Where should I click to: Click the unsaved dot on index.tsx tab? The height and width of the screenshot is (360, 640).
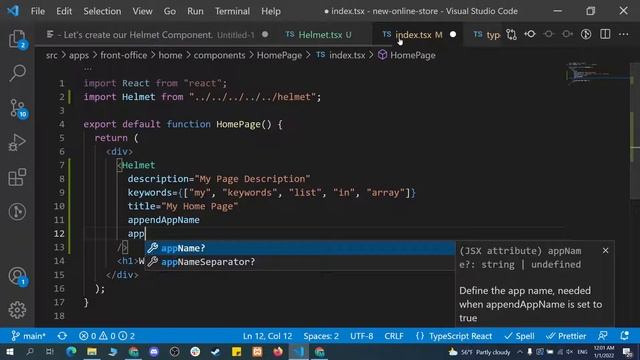point(453,35)
